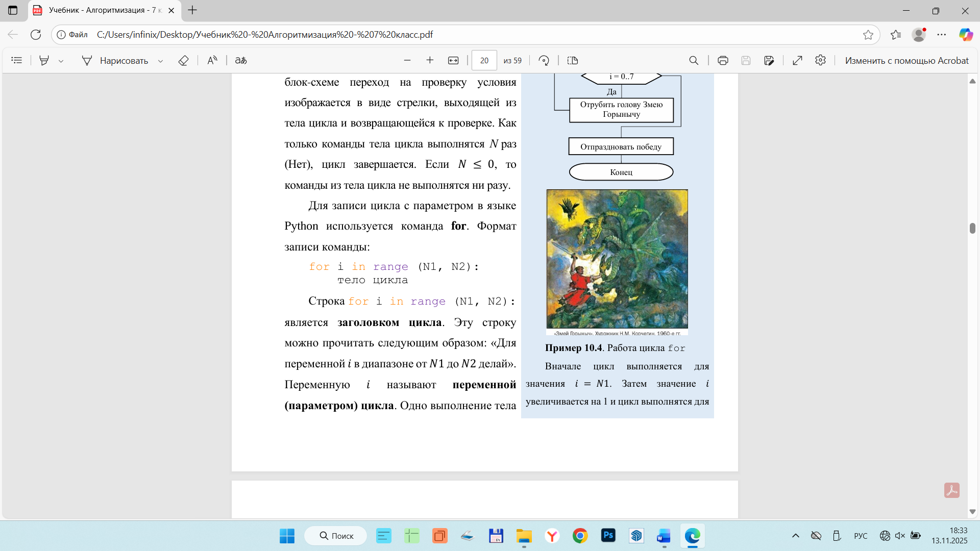Switch the page view layout
980x551 pixels.
point(573,60)
